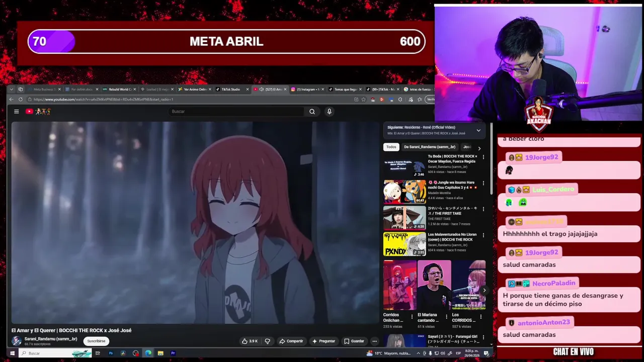This screenshot has height=362, width=644.
Task: Click the YouTube logo icon
Action: [29, 112]
